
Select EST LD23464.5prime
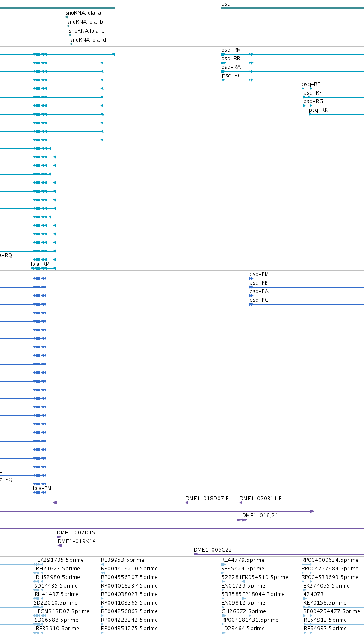[243, 629]
